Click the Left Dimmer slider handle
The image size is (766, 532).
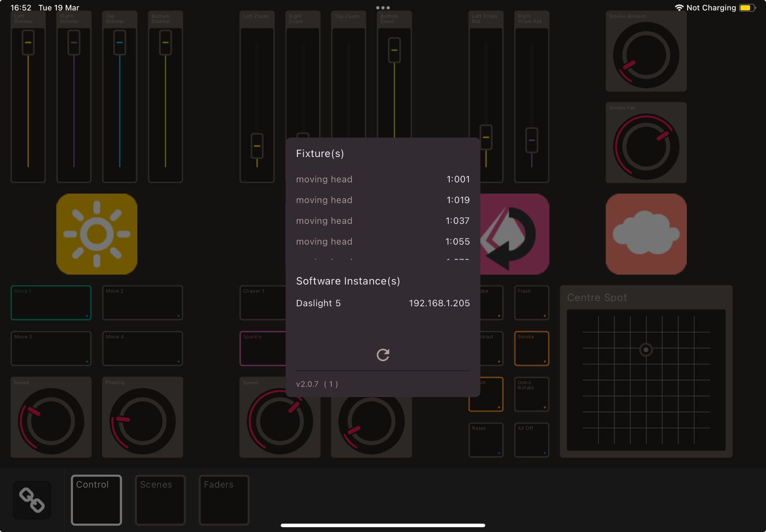28,43
